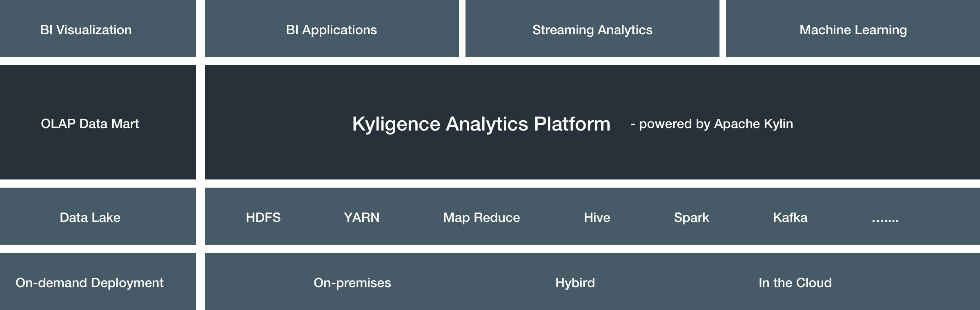This screenshot has height=310, width=980.
Task: Click the Kyligence Analytics Platform title
Action: [x=481, y=124]
